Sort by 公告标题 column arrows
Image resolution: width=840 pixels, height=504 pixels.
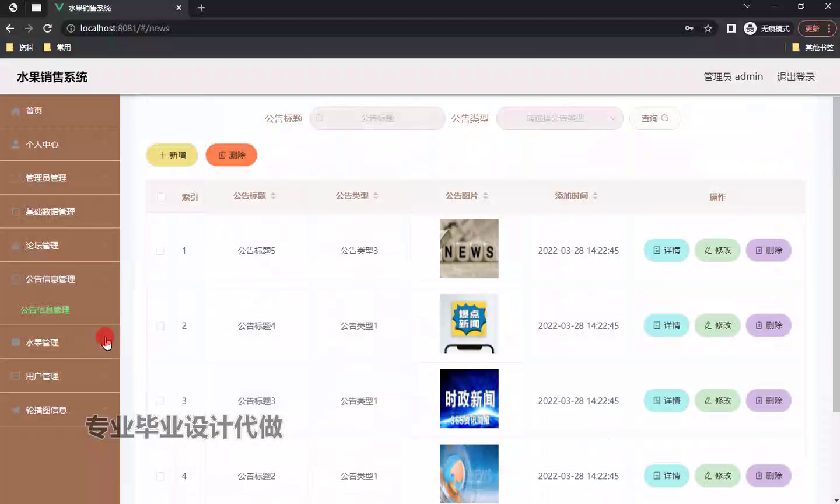tap(273, 196)
